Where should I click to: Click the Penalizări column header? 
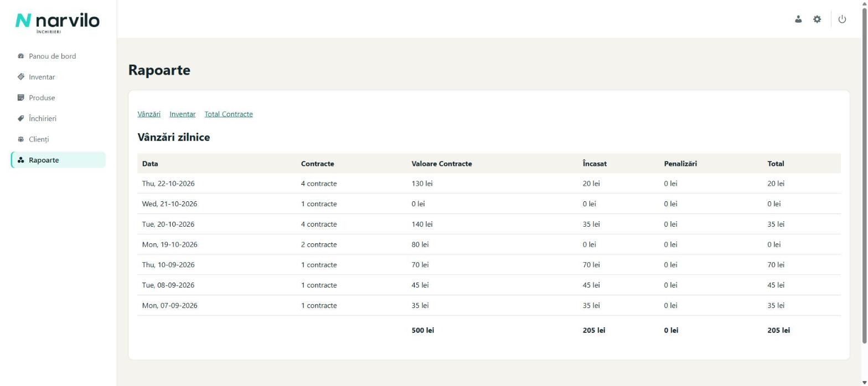click(680, 164)
